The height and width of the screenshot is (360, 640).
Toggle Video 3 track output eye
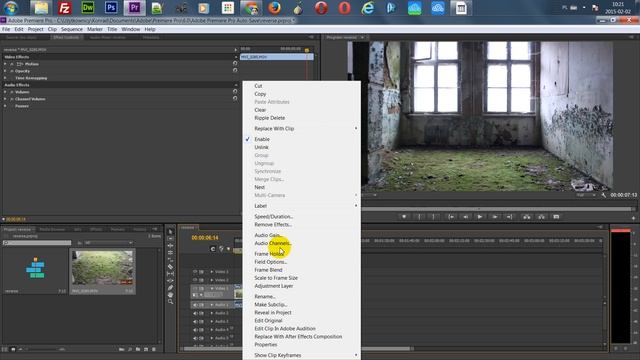point(195,272)
